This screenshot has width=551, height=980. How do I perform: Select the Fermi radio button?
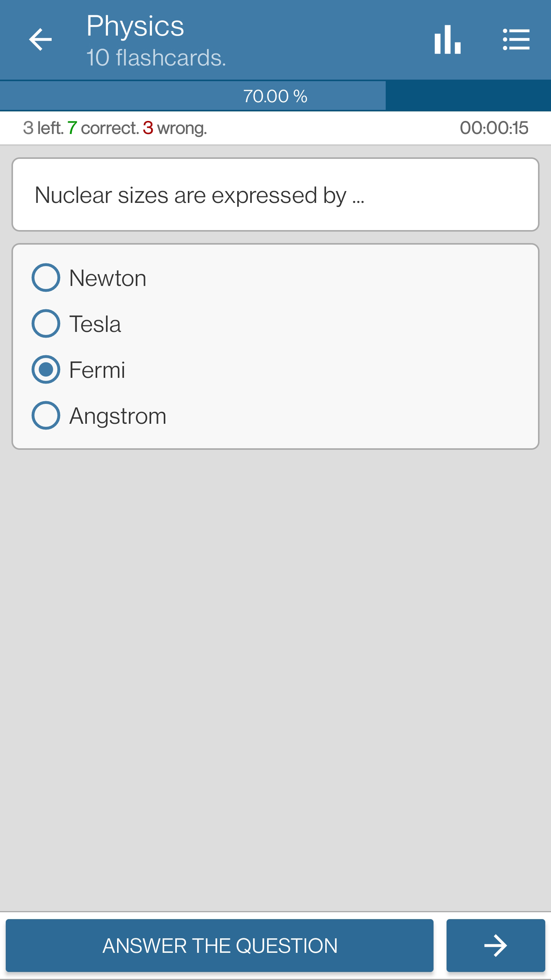click(x=46, y=369)
